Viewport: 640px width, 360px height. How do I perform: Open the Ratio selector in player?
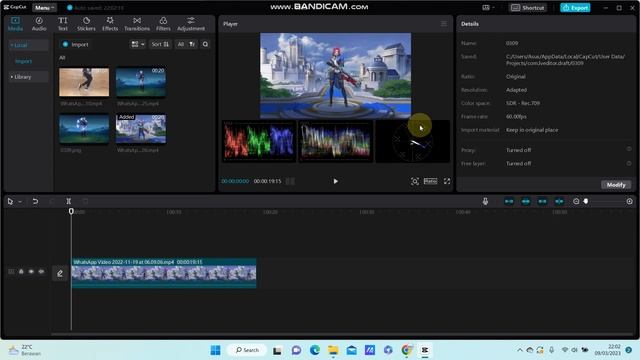tap(430, 181)
